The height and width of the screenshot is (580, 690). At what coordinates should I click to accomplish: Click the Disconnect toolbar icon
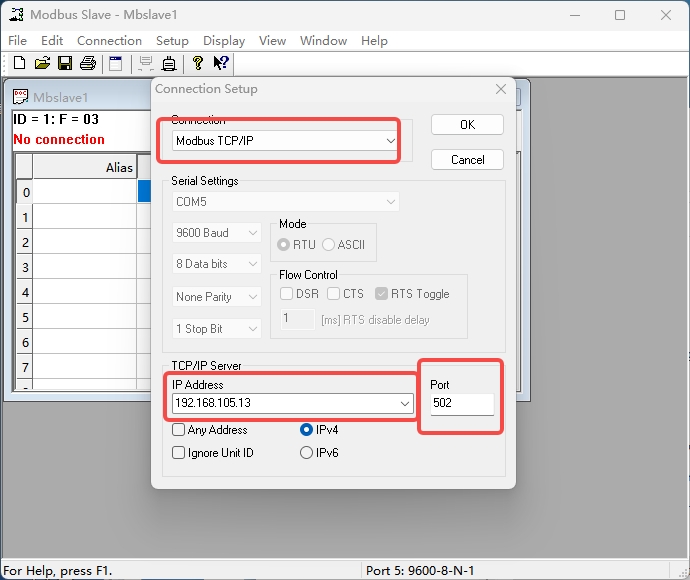coord(169,64)
